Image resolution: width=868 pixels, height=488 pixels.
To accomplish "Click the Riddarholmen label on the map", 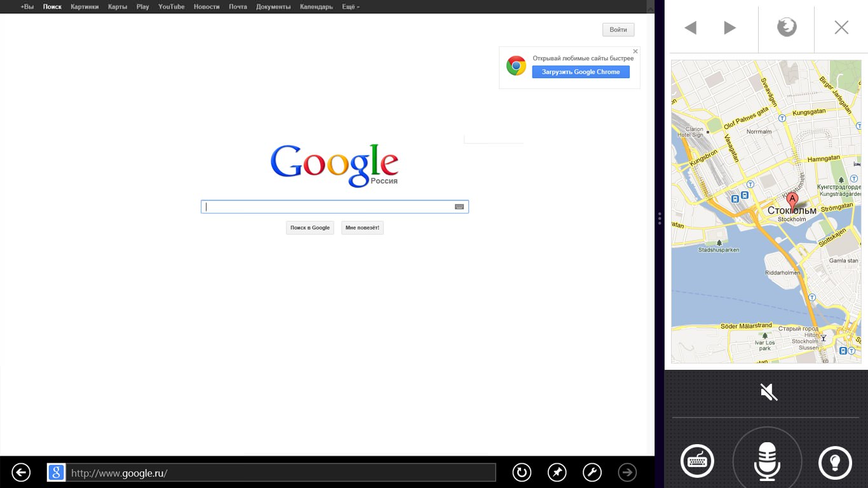I will 783,273.
